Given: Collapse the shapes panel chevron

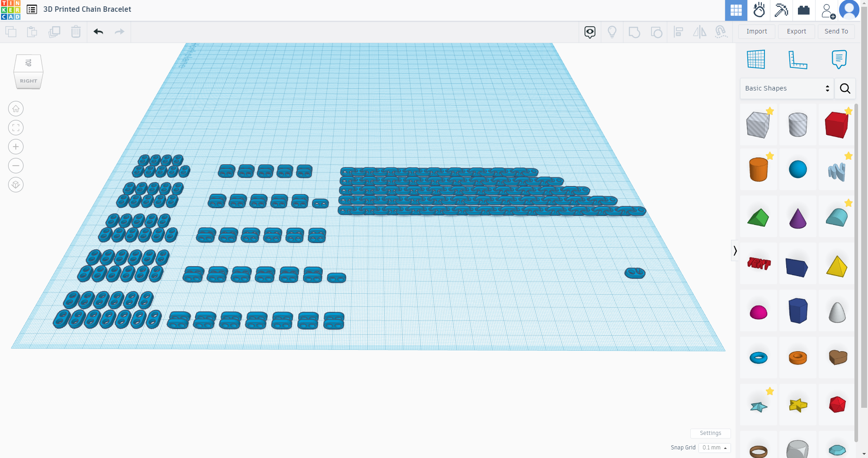Looking at the screenshot, I should coord(735,251).
